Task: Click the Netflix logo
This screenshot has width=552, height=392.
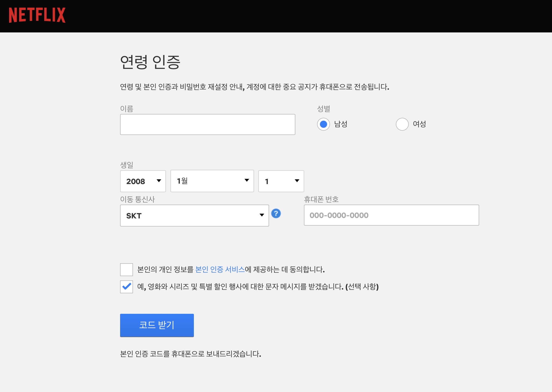Action: pyautogui.click(x=37, y=16)
